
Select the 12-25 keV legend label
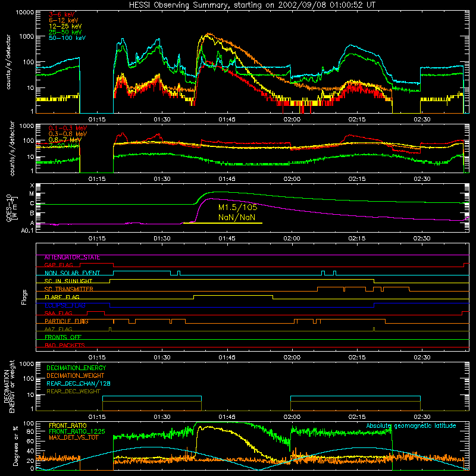65,26
